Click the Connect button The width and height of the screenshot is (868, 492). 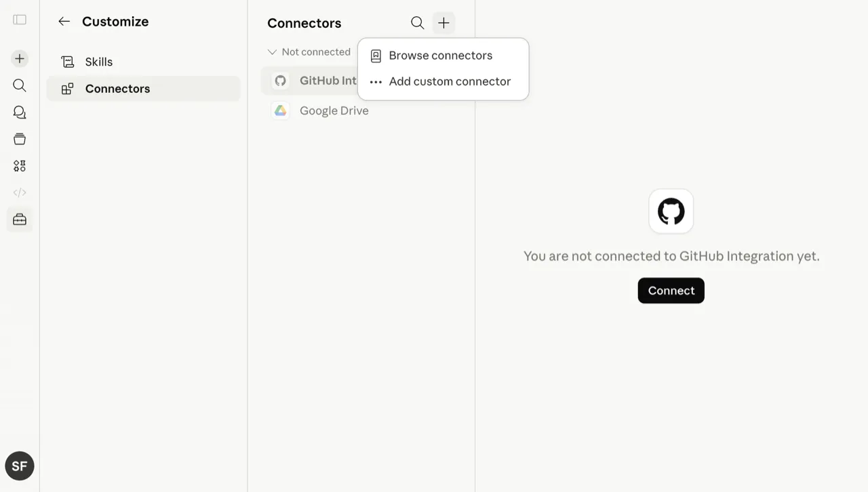(x=671, y=291)
